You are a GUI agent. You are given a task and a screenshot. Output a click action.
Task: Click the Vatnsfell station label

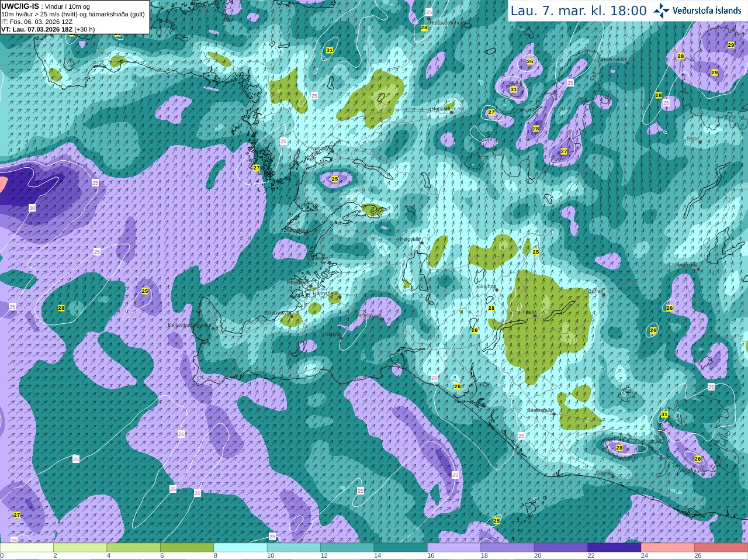pos(687,265)
